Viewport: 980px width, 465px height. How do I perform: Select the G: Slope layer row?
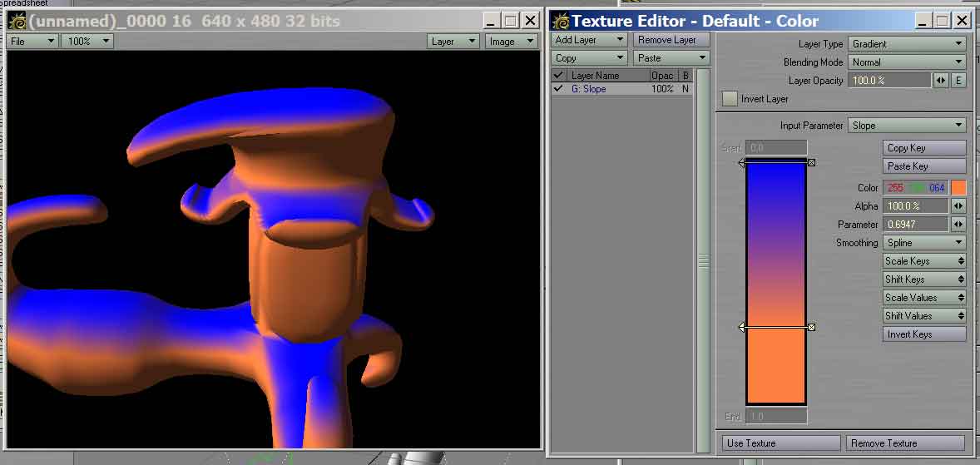tap(622, 89)
